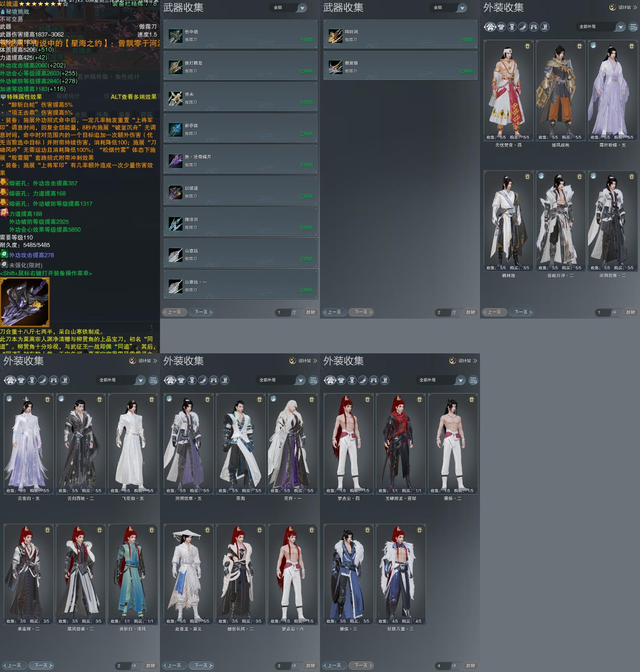
Task: Click the trash icon on 披风战袍 card
Action: point(580,46)
